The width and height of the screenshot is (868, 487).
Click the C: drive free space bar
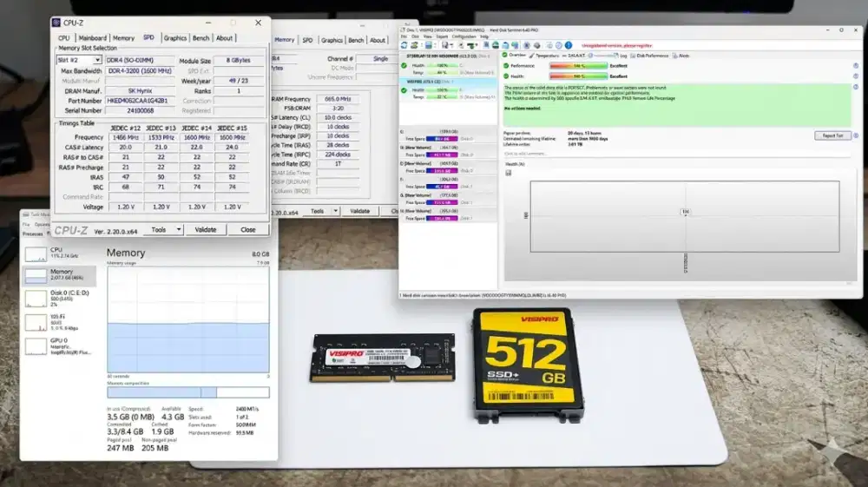(x=442, y=139)
